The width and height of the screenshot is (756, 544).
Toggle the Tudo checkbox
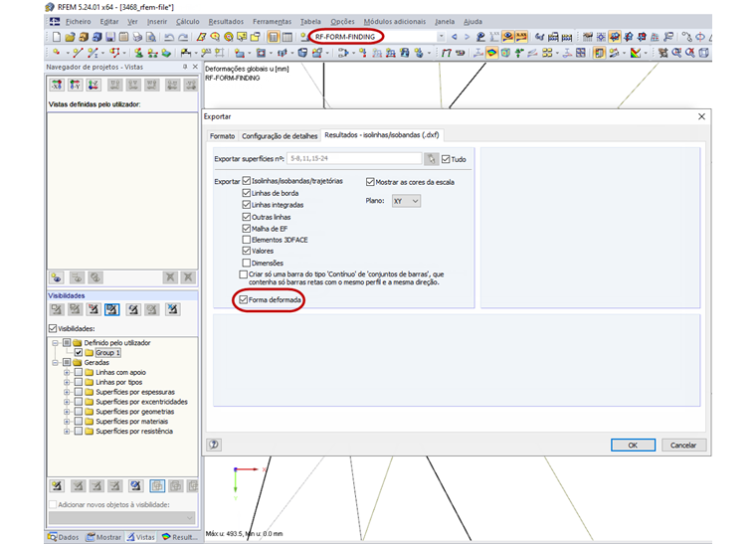coord(446,159)
